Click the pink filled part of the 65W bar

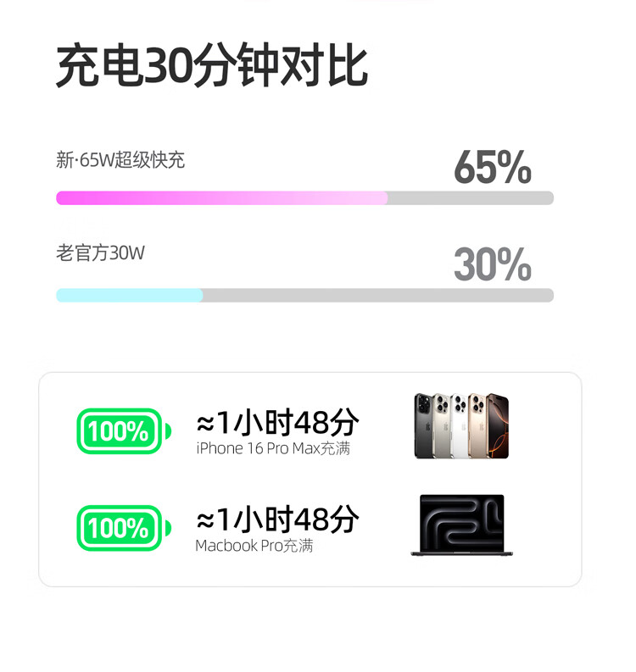220,198
